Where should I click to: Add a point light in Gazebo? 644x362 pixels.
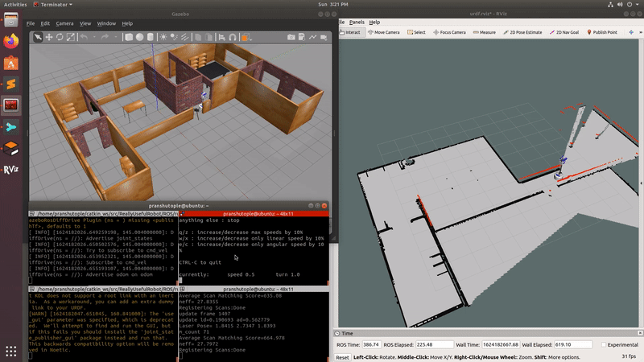163,37
